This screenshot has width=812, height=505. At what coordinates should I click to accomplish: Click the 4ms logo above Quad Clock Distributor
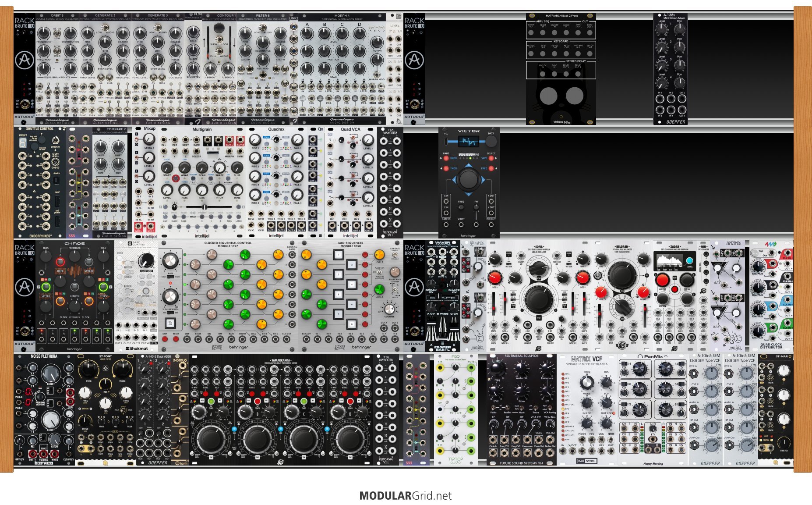tap(770, 244)
